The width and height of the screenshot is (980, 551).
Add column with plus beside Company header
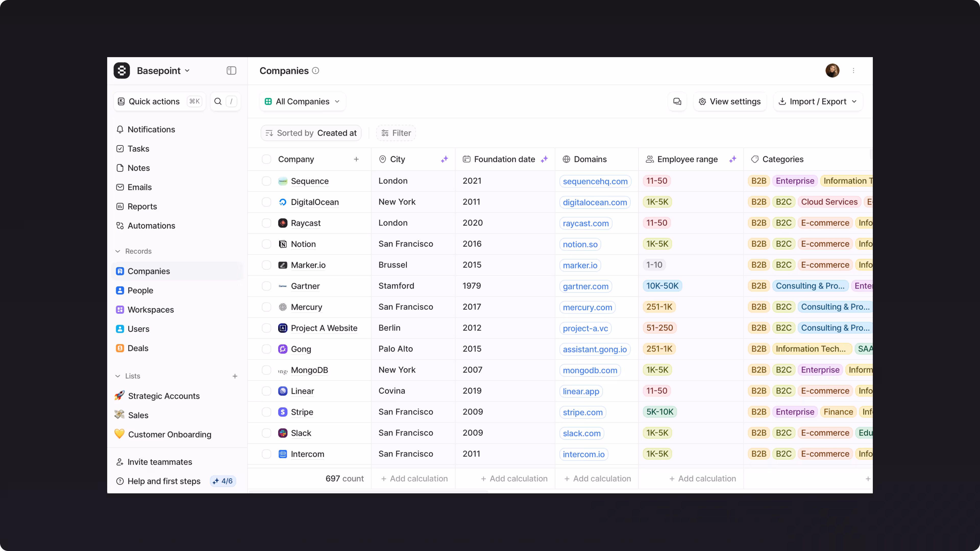356,159
